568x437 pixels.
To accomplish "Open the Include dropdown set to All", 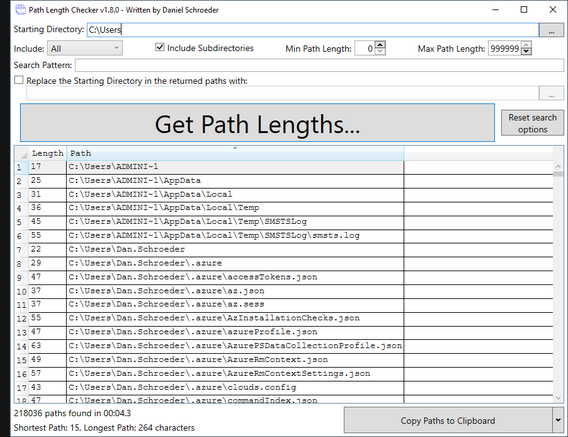I will point(85,48).
